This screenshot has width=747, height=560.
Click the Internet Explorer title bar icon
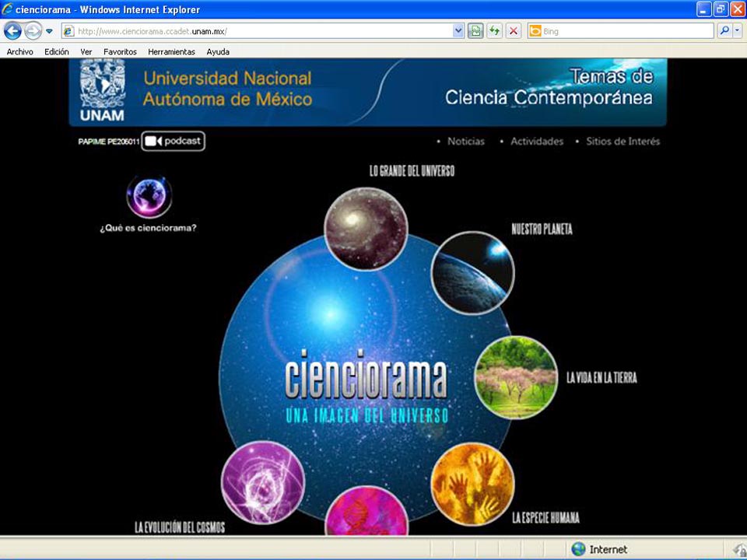click(x=7, y=9)
